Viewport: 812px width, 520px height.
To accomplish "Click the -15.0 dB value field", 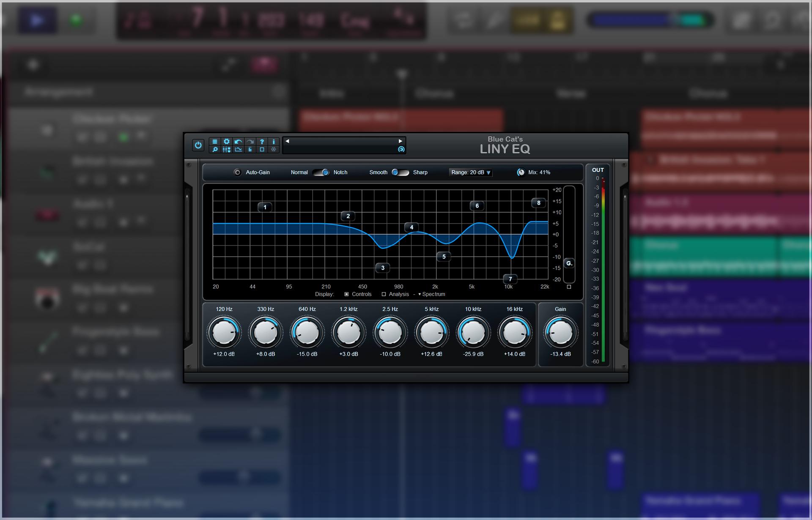I will [307, 354].
